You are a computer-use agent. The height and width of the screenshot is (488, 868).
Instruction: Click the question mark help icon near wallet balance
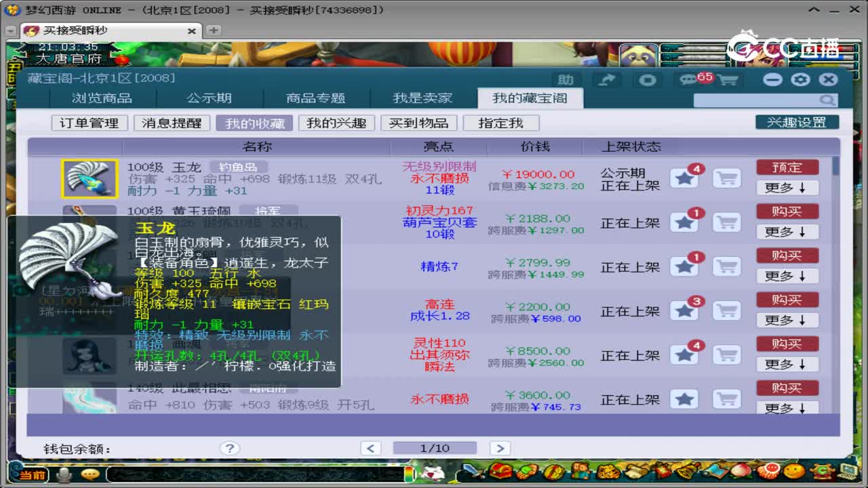(x=230, y=448)
